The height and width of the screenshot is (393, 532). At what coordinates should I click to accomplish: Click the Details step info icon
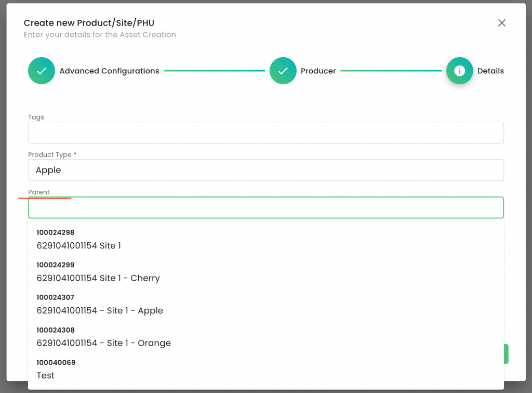coord(459,71)
